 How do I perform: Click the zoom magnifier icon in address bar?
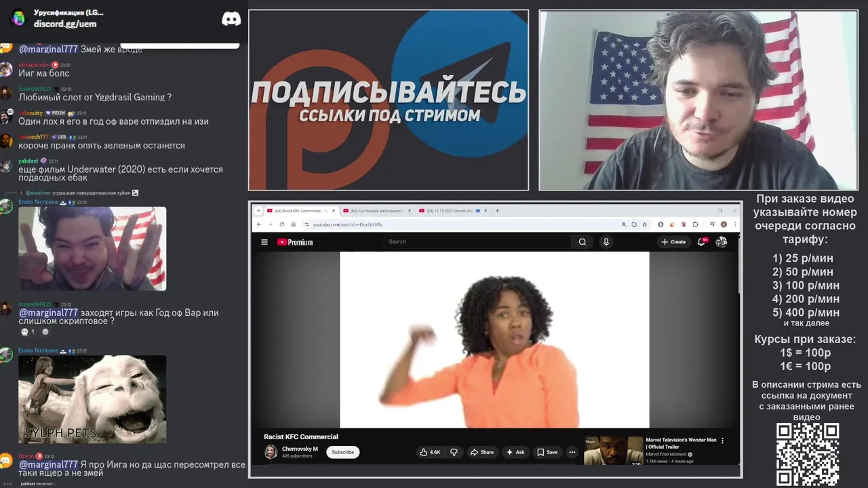[x=624, y=224]
